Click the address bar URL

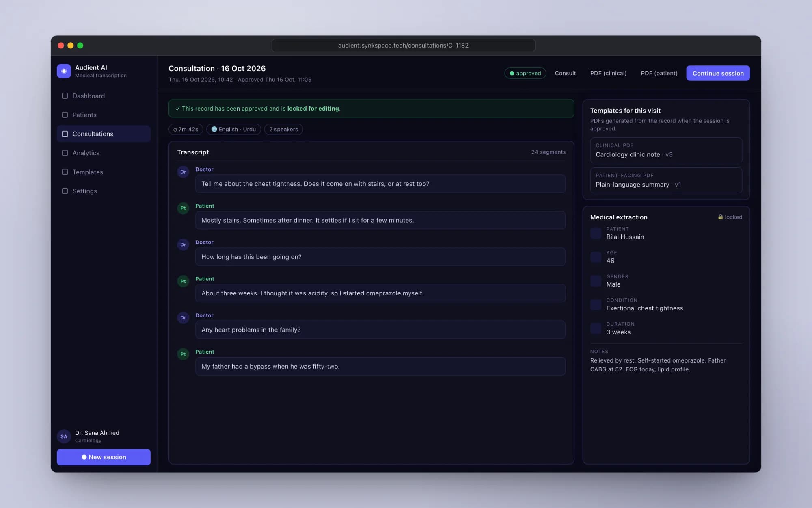pyautogui.click(x=403, y=46)
